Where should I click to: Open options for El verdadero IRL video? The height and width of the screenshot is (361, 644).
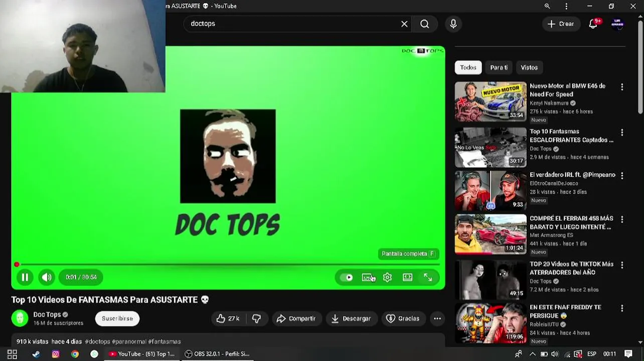point(622,176)
